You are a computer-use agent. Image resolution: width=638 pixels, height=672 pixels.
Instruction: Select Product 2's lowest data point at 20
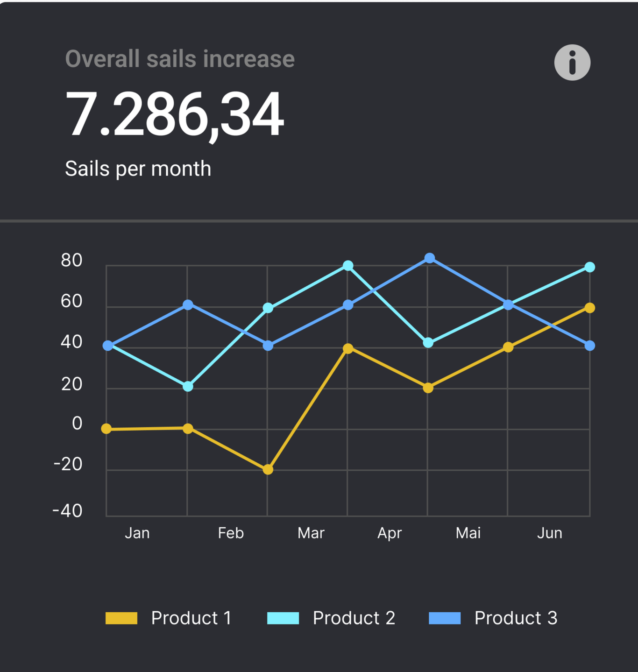click(x=188, y=386)
